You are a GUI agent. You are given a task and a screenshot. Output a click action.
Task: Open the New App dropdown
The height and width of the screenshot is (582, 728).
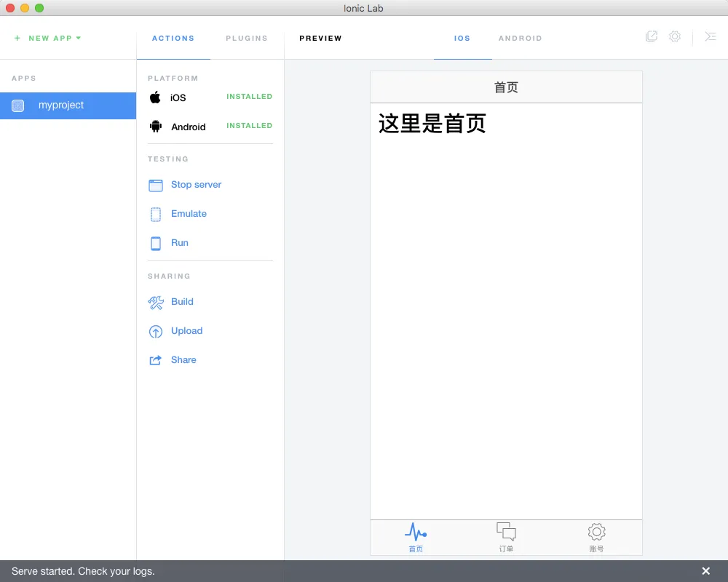[x=48, y=38]
